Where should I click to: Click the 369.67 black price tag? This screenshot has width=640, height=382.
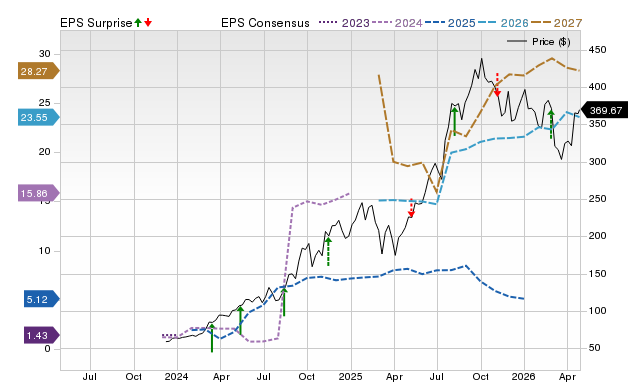coord(605,111)
